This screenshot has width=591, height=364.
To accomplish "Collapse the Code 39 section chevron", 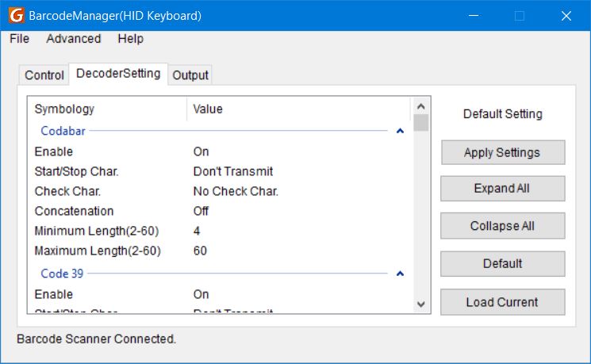I will 400,274.
